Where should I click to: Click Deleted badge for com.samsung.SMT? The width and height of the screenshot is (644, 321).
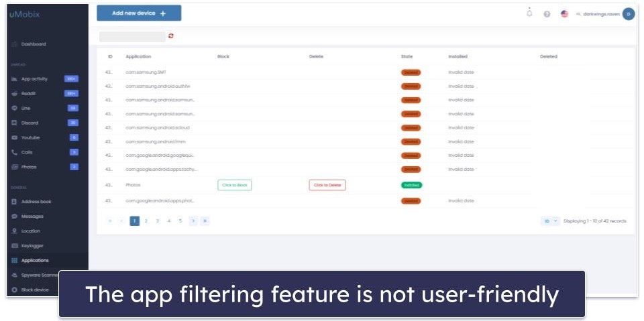tap(411, 72)
